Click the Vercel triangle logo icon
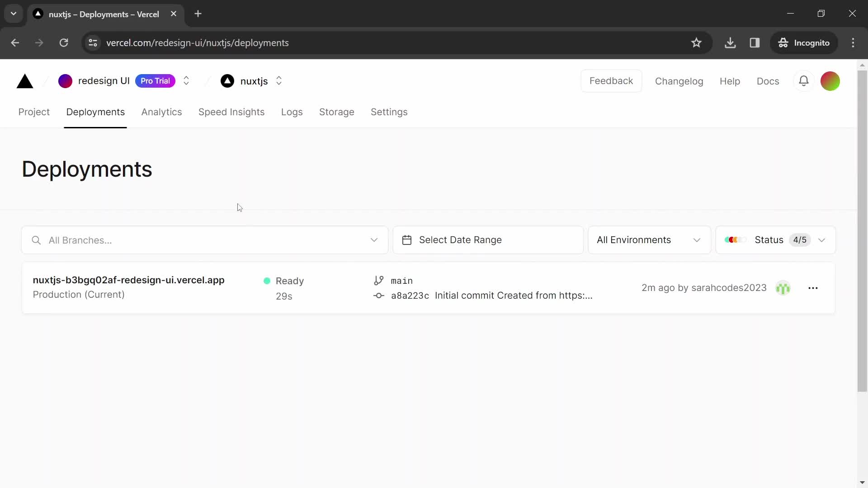The image size is (868, 488). [x=24, y=80]
